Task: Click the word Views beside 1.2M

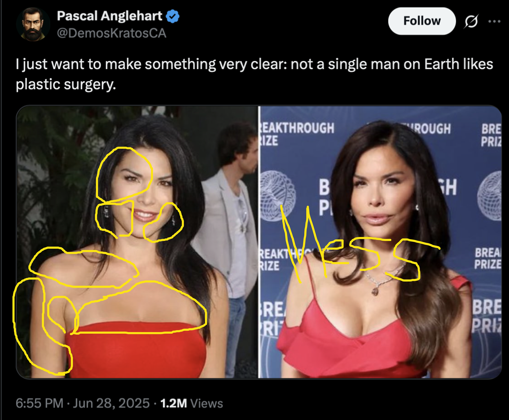Action: (206, 403)
